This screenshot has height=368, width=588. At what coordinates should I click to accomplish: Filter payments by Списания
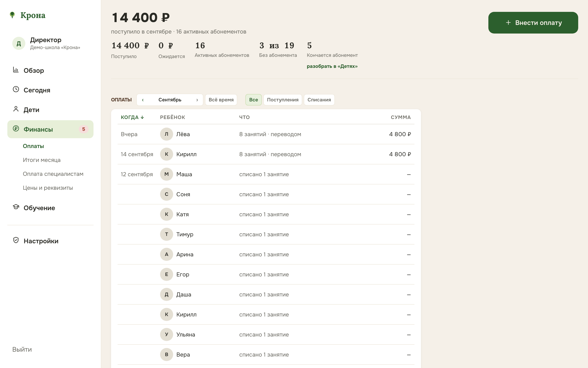319,100
